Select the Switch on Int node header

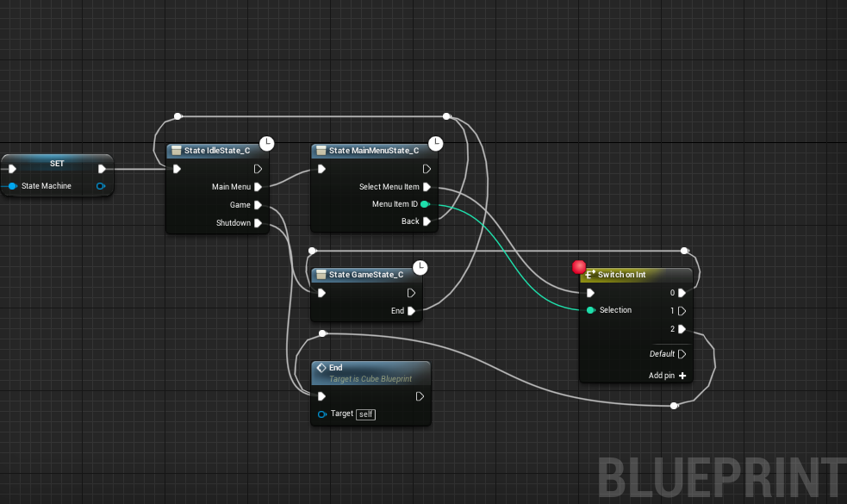637,275
